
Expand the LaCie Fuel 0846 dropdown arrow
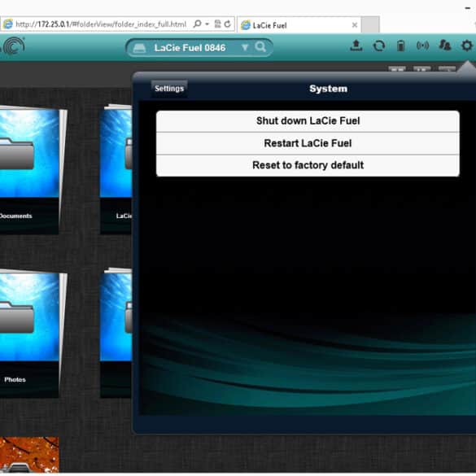tap(245, 48)
